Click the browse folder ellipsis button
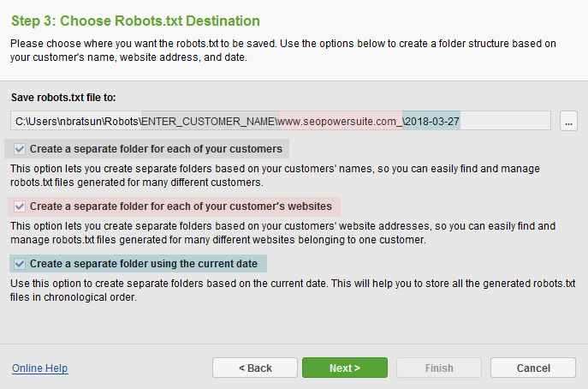Screen dimensions: 588x389 (x=568, y=121)
